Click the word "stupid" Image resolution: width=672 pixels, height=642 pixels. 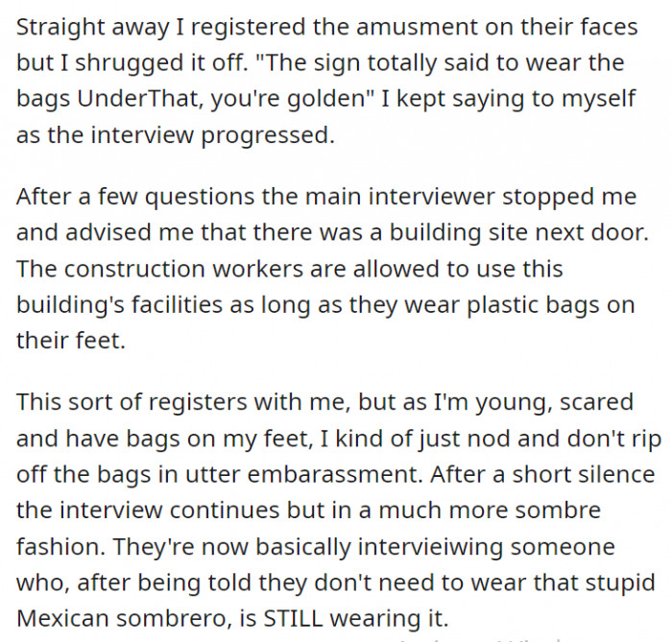[x=620, y=583]
